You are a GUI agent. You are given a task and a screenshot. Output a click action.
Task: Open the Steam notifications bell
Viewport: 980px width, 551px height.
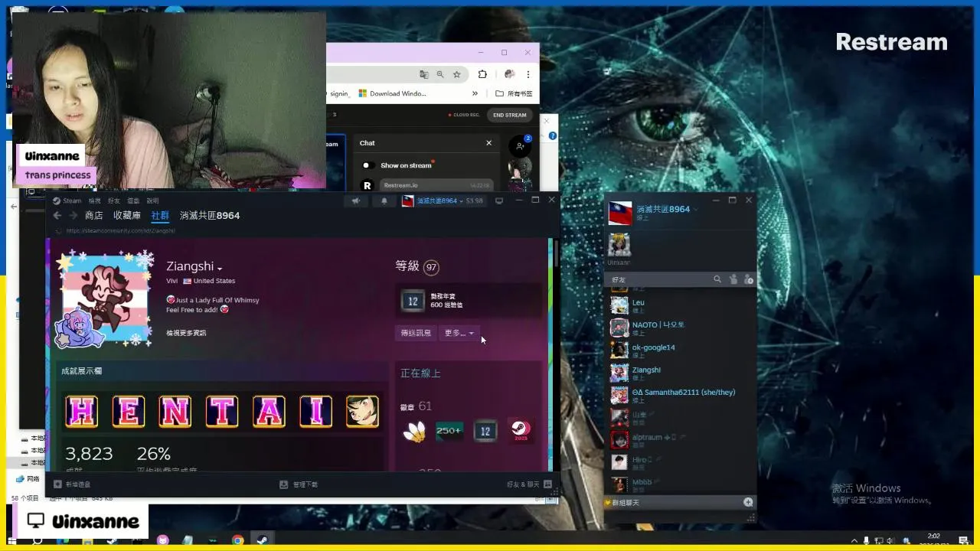coord(384,201)
